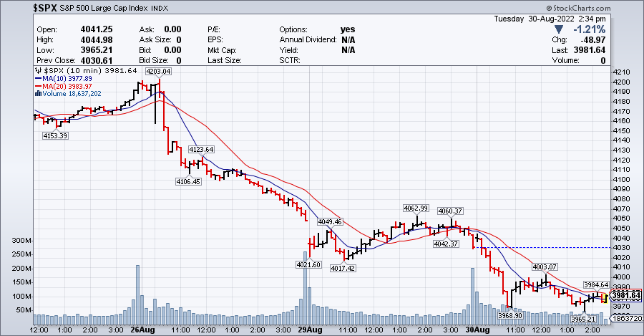This screenshot has height=336, width=644.
Task: Click the 4062.99 high price callout
Action: click(x=416, y=208)
